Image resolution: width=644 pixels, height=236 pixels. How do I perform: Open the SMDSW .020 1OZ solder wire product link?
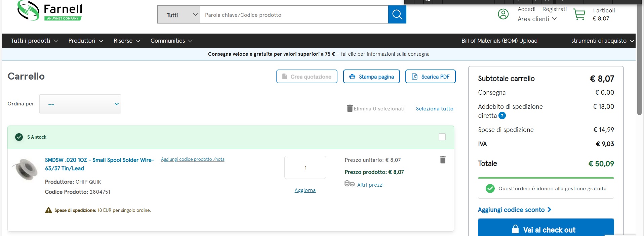(x=99, y=164)
